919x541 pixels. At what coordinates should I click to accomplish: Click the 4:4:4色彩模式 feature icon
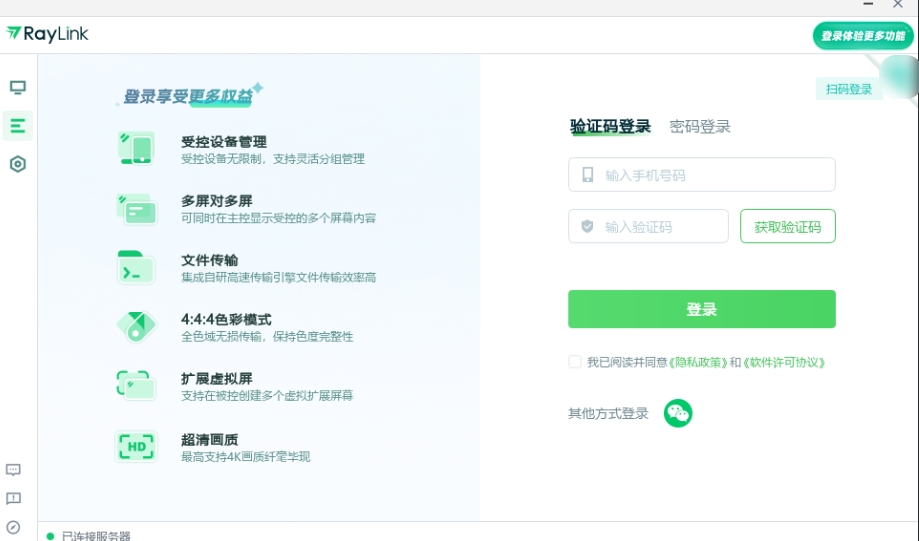click(x=136, y=326)
